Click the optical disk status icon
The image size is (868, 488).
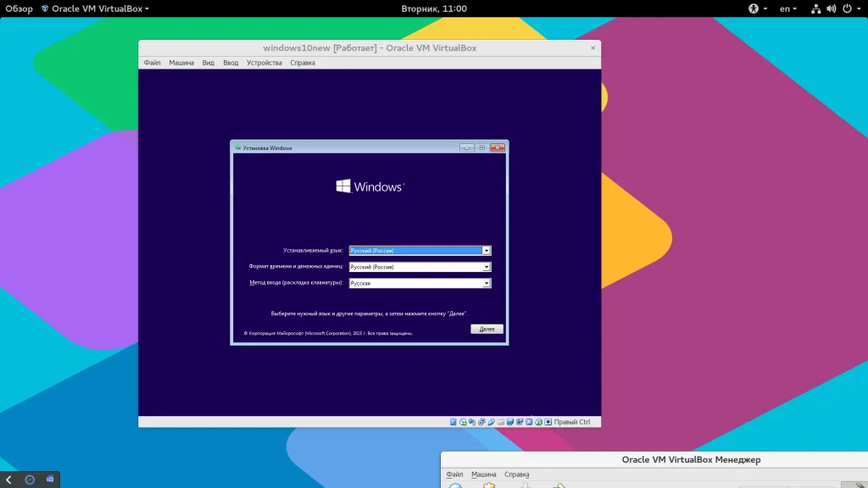tap(463, 421)
